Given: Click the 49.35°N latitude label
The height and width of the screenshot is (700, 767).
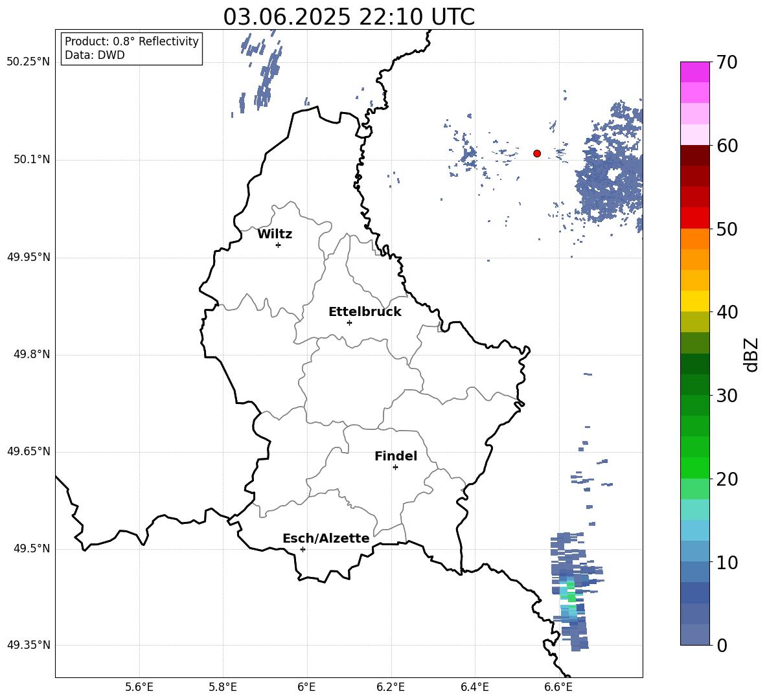Looking at the screenshot, I should point(29,645).
